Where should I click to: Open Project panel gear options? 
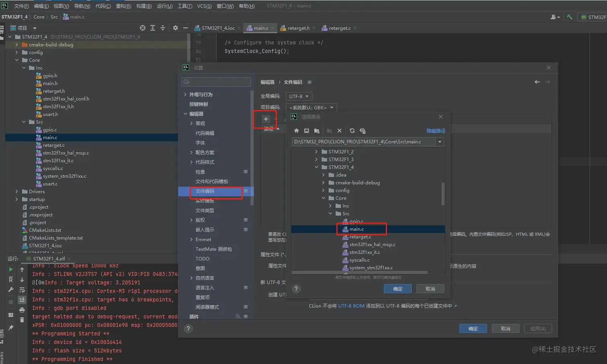(175, 28)
